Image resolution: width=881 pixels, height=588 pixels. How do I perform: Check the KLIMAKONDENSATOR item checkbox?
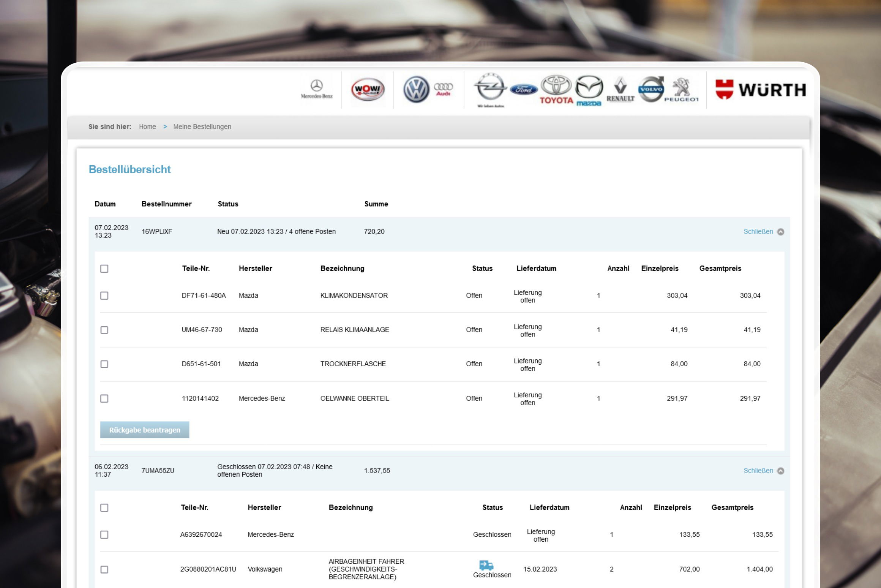tap(104, 296)
